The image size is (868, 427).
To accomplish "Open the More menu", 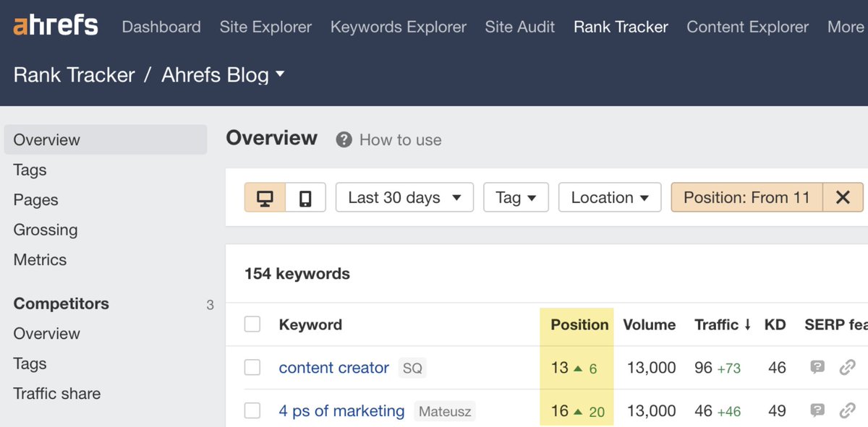I will pos(846,27).
